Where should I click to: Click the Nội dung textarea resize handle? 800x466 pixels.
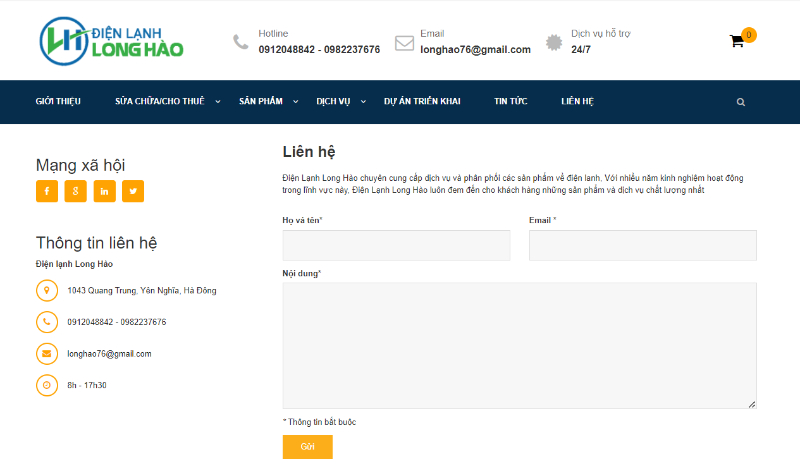tap(752, 404)
